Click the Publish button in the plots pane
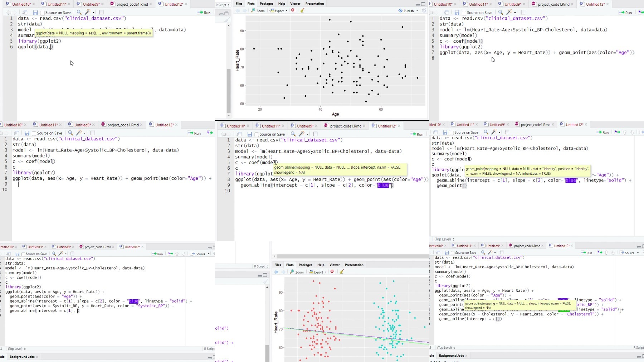The image size is (644, 362). (406, 11)
